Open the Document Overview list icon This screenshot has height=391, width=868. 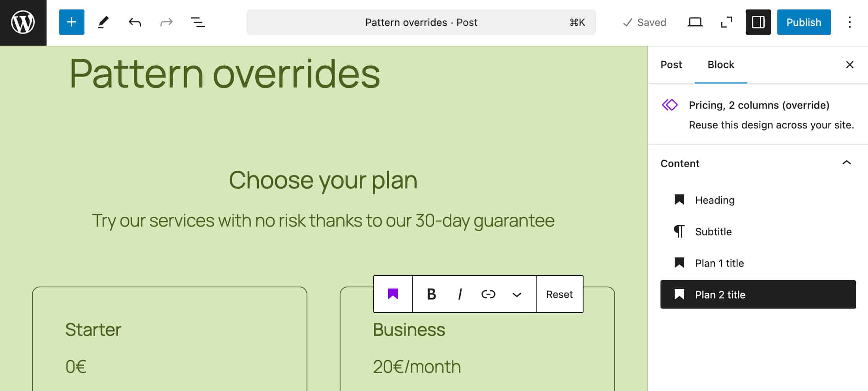point(198,22)
